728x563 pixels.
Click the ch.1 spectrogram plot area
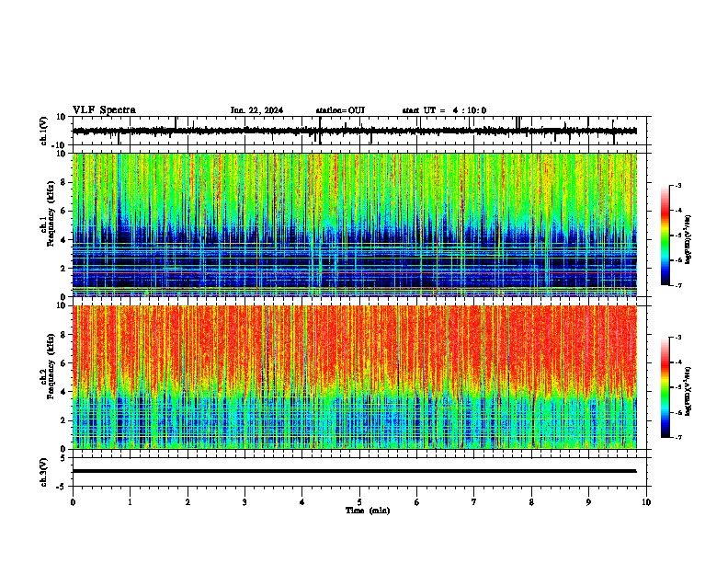(x=355, y=224)
